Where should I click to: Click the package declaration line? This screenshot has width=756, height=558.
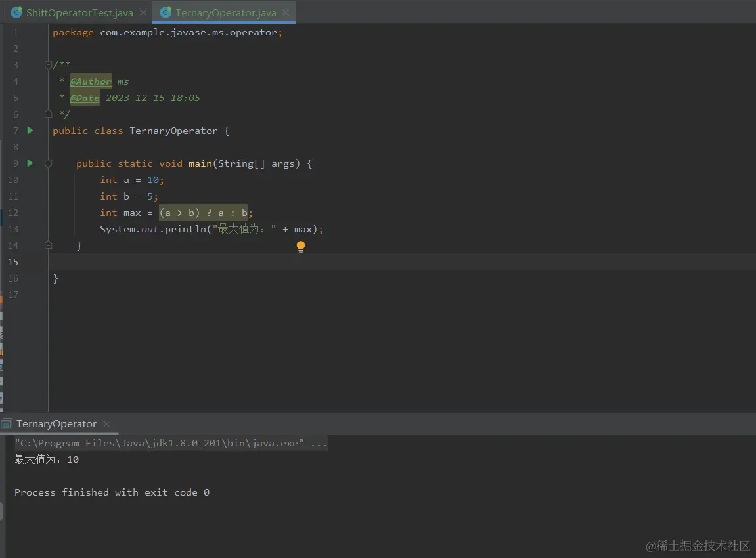point(167,32)
